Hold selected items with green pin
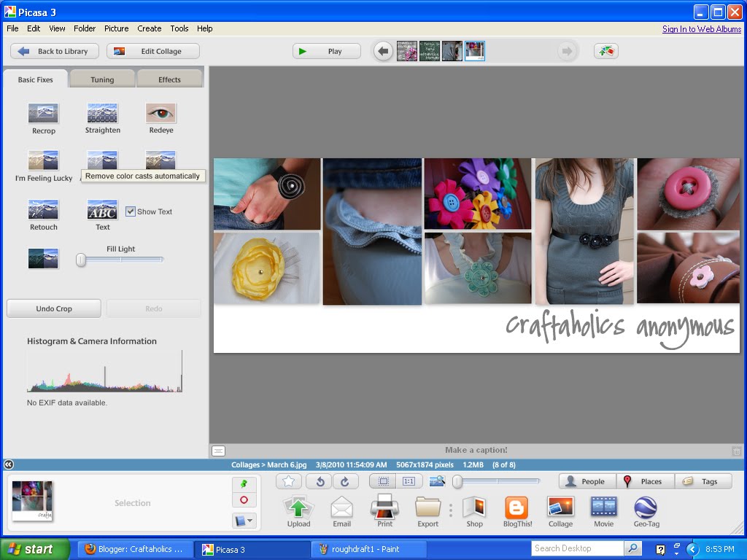This screenshot has width=747, height=560. coord(244,484)
